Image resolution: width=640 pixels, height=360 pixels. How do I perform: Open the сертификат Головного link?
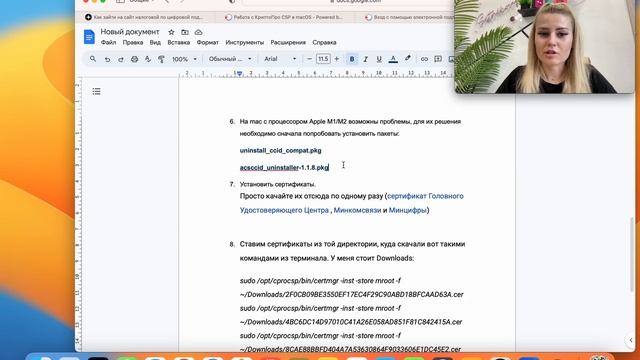coord(425,196)
